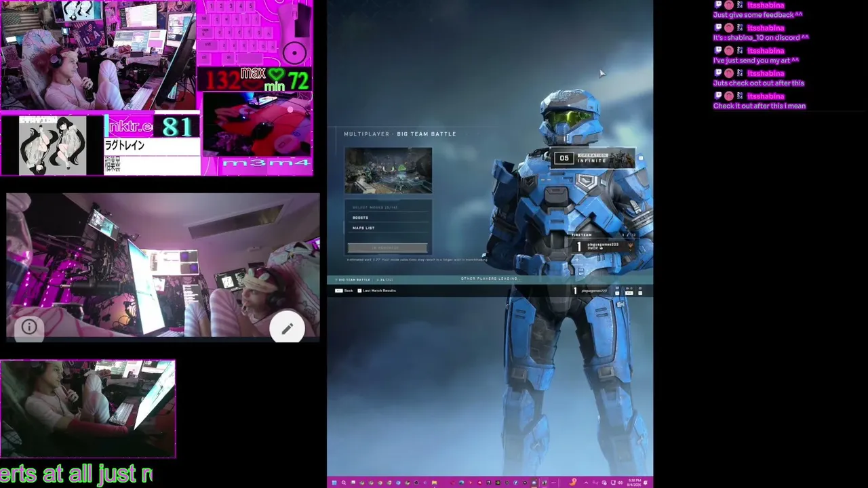Click chat message 'It's: shabina_10 on discord ^^'
Image resolution: width=868 pixels, height=488 pixels.
(761, 38)
